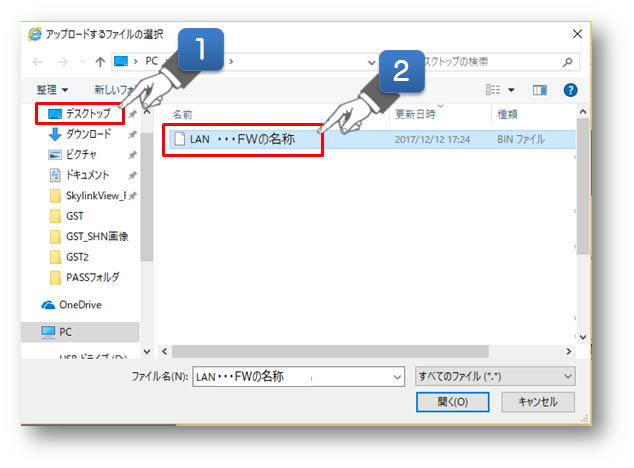Click the OneDrive cloud icon

[x=48, y=305]
